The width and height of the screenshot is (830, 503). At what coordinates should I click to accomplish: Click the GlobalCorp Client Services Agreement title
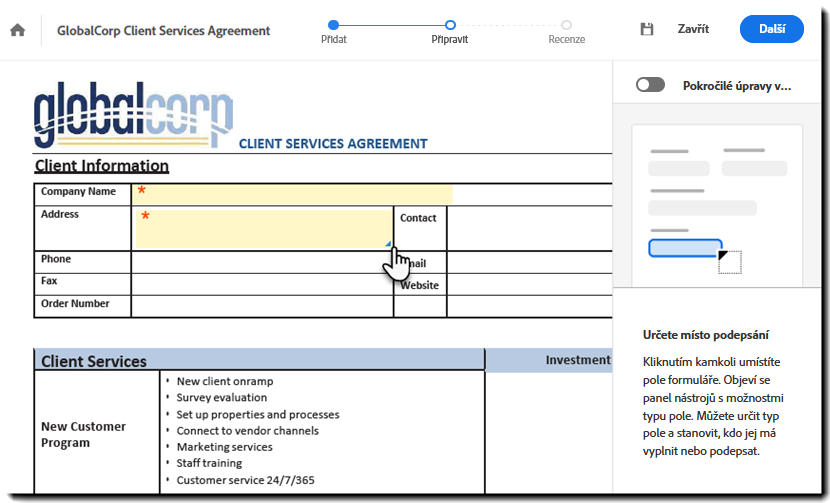tap(164, 31)
